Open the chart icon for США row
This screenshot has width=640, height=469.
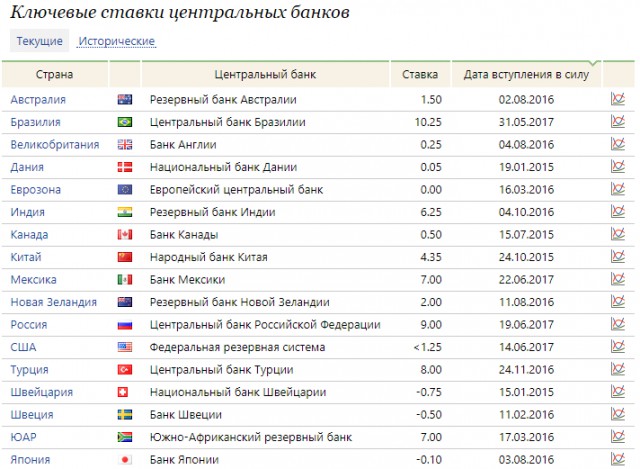[x=618, y=346]
